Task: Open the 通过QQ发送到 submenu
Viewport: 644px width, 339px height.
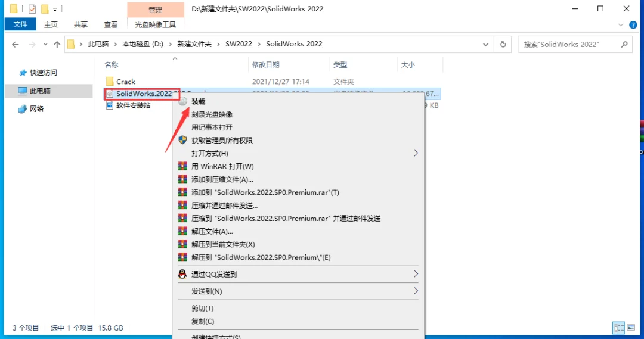Action: click(298, 274)
